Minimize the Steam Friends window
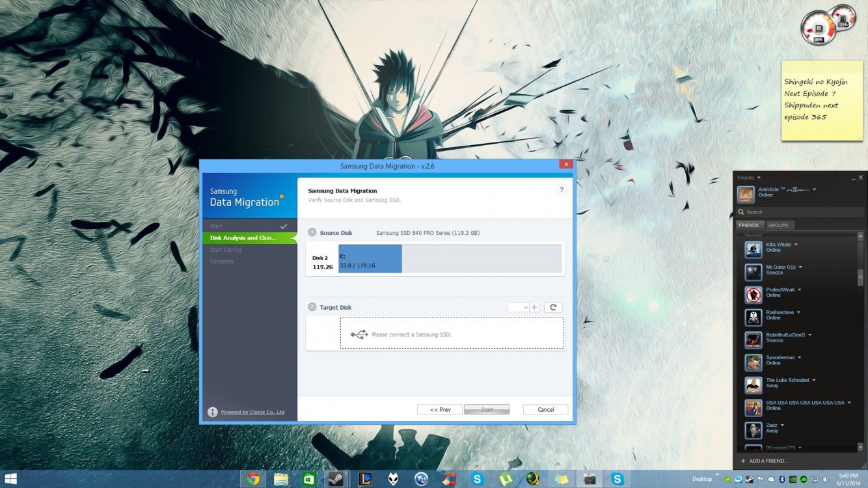The height and width of the screenshot is (488, 868). click(853, 178)
